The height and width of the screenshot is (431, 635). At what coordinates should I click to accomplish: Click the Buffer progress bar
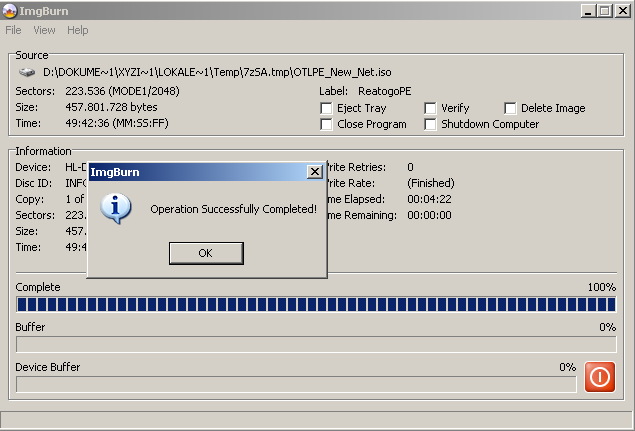coord(316,344)
